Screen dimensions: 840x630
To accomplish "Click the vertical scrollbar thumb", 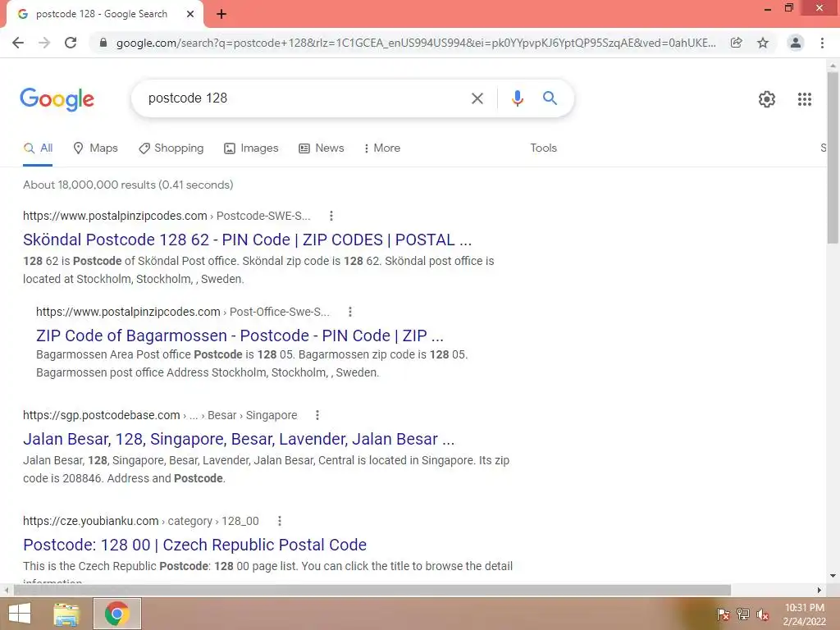I will [x=833, y=157].
